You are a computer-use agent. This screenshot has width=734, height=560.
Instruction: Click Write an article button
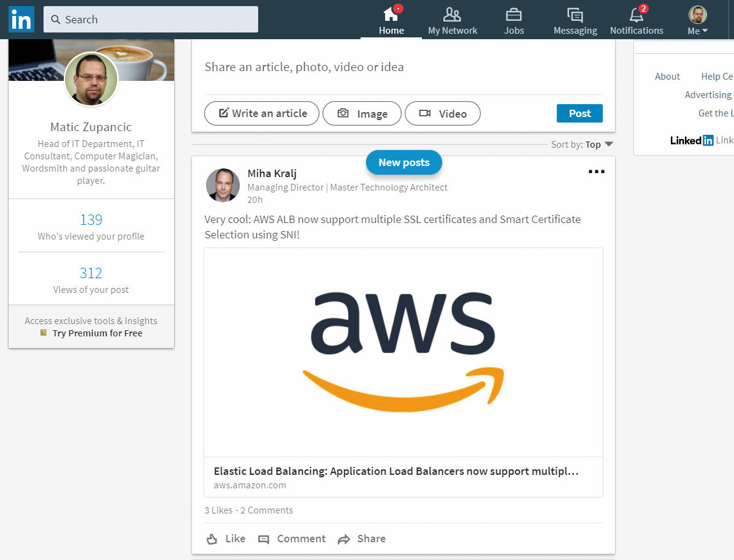(x=262, y=113)
